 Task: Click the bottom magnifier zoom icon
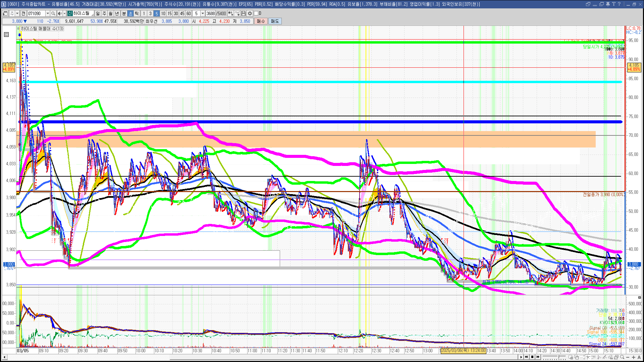pyautogui.click(x=622, y=357)
